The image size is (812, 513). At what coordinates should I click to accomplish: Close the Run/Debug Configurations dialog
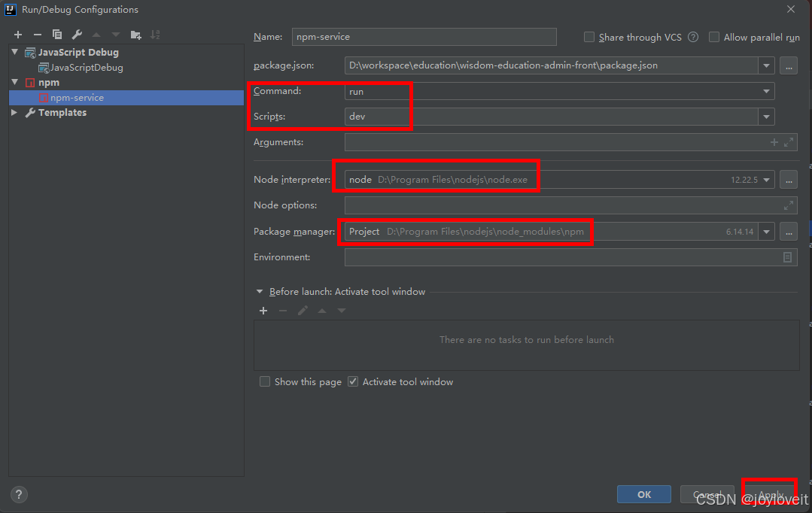[791, 9]
